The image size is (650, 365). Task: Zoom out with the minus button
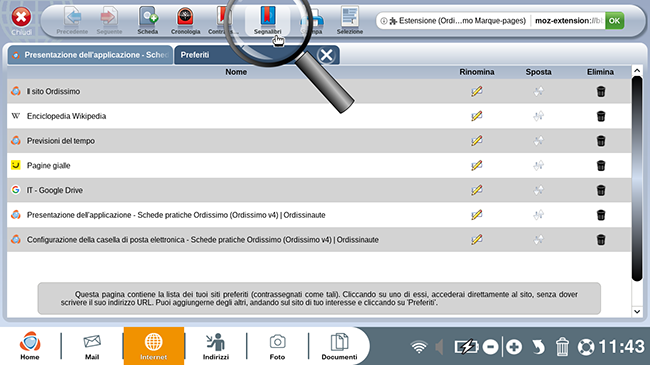(490, 347)
